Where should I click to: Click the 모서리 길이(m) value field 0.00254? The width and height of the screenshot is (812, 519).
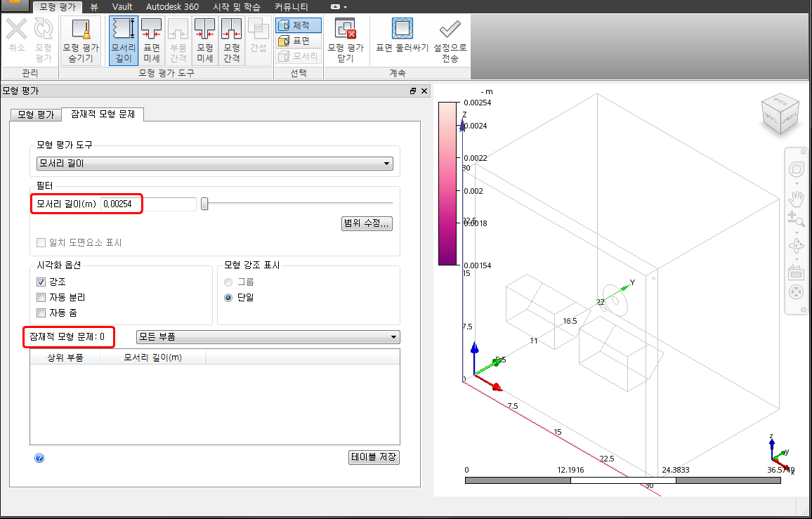click(148, 204)
